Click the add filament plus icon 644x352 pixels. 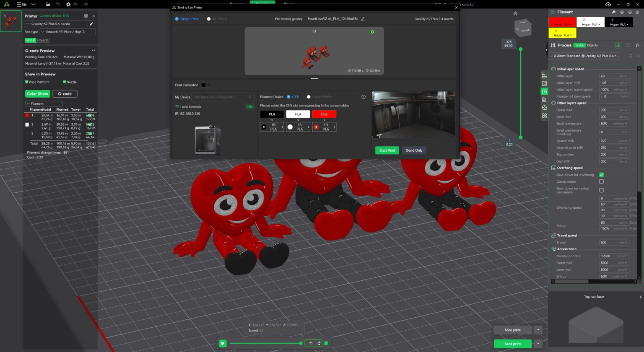click(x=622, y=12)
